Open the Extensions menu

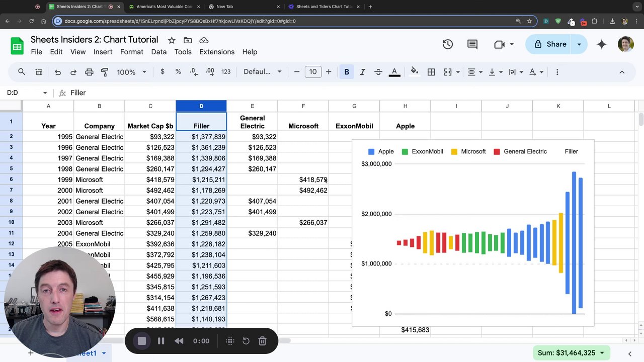coord(217,52)
